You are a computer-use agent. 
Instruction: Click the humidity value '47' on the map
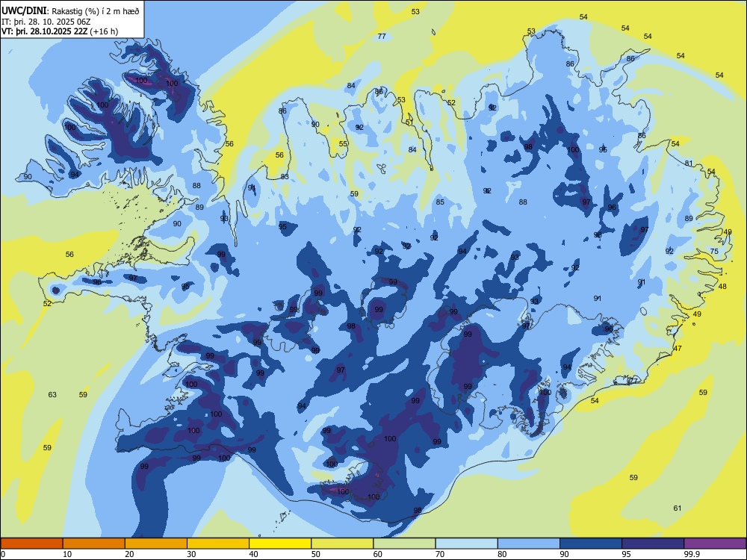(x=678, y=349)
